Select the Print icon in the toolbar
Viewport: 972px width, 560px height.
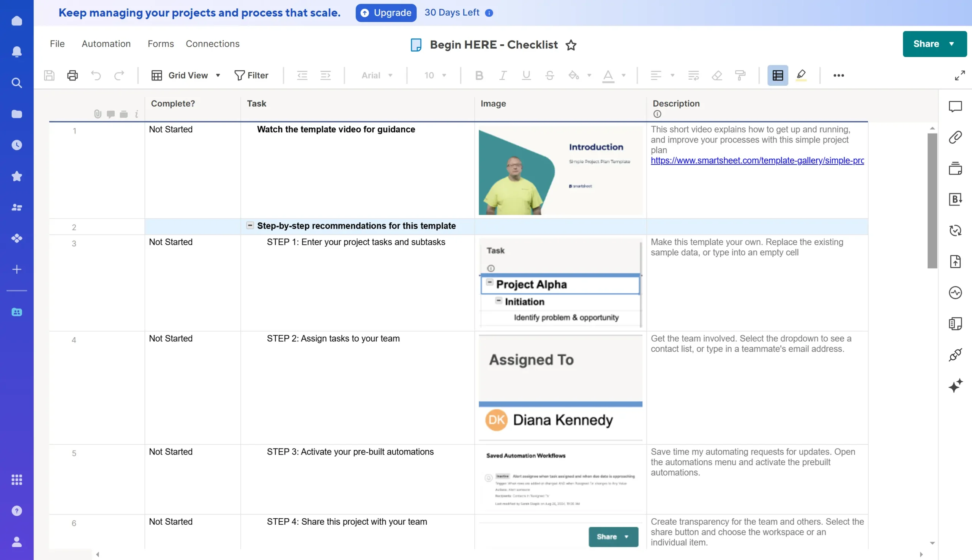(x=72, y=75)
